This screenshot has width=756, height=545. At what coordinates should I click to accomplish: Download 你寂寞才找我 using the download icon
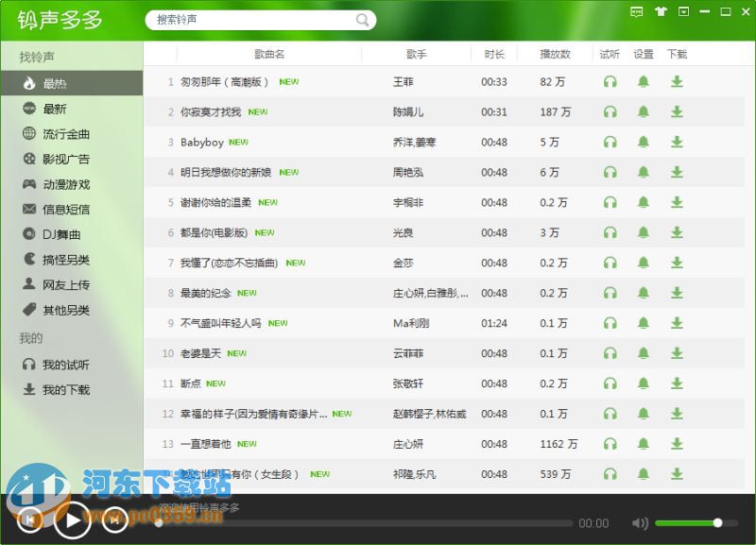[677, 111]
